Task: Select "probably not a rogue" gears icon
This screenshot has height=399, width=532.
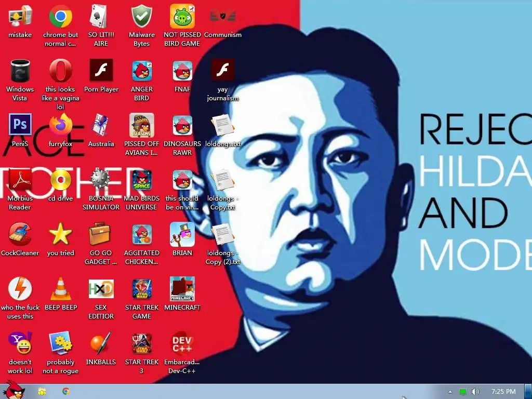Action: tap(60, 343)
